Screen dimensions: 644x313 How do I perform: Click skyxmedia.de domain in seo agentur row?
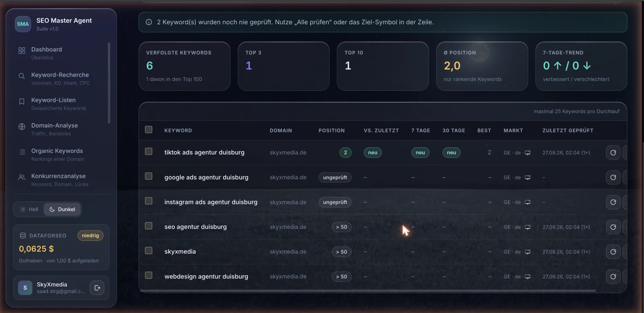(x=288, y=227)
